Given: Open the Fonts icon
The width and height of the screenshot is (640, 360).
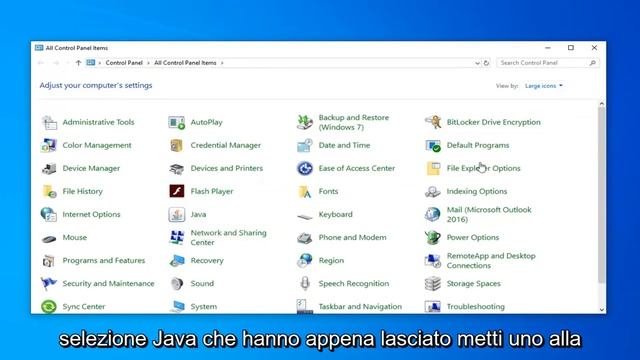Looking at the screenshot, I should point(305,191).
